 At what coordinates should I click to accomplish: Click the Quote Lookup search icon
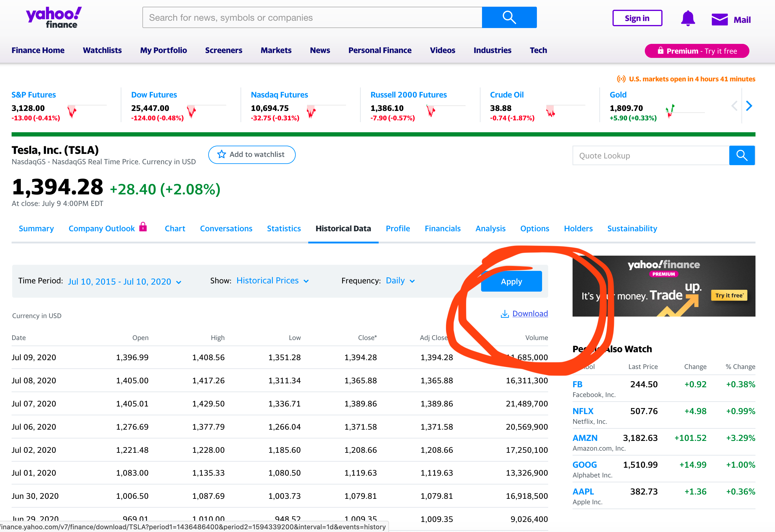coord(741,155)
